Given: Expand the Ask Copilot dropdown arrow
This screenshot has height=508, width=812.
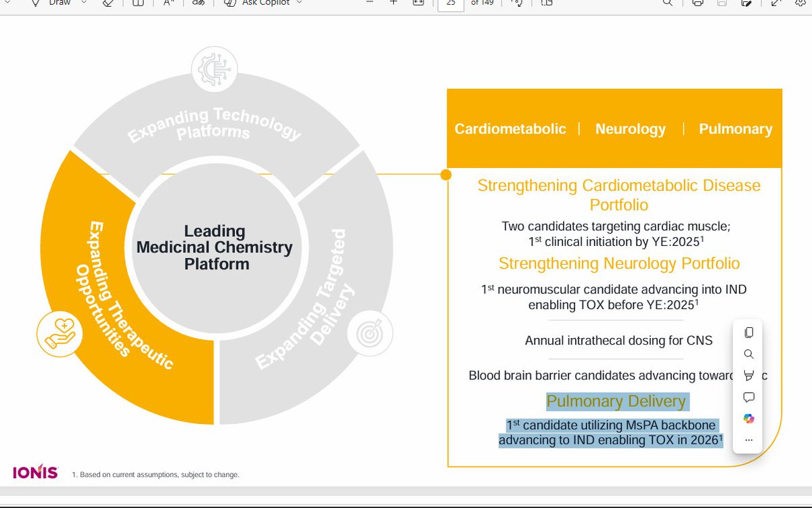Looking at the screenshot, I should click(299, 3).
